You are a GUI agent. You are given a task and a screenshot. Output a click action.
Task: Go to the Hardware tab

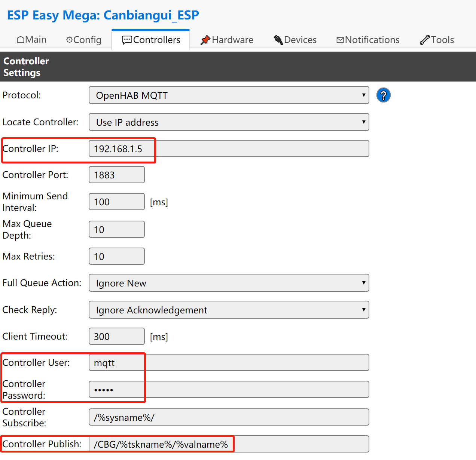tap(227, 40)
